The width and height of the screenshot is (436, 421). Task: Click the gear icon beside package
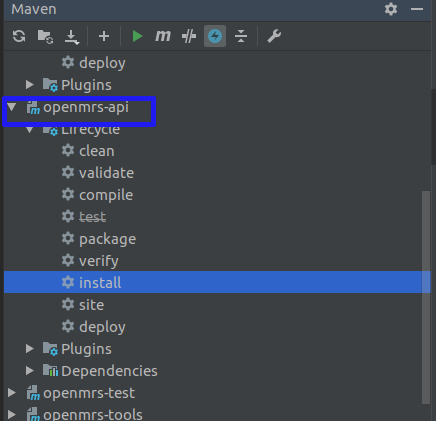[68, 238]
